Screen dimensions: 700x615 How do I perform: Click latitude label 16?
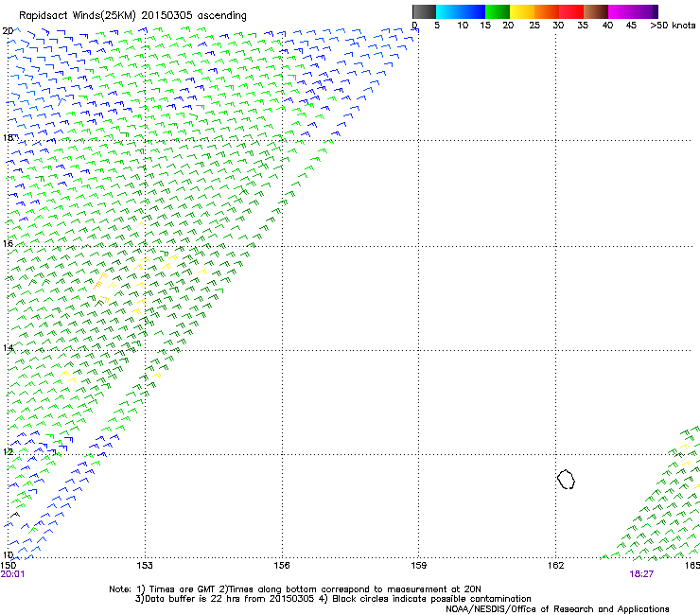coord(8,243)
